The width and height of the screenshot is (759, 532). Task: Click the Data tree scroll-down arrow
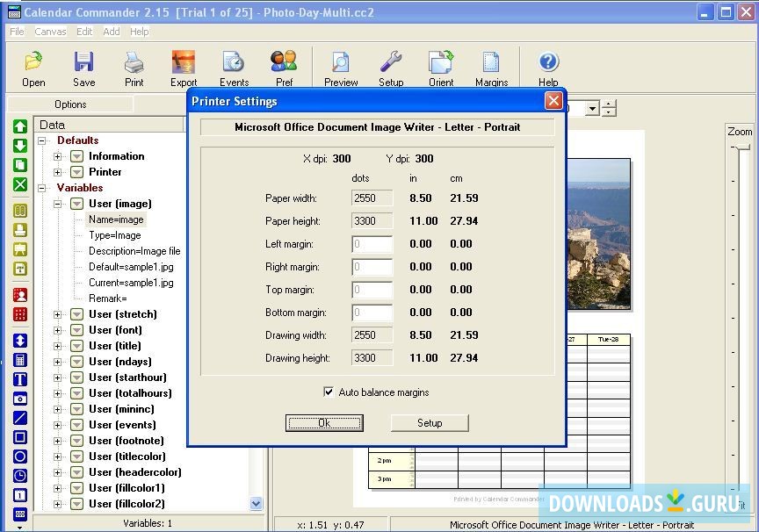pos(256,503)
